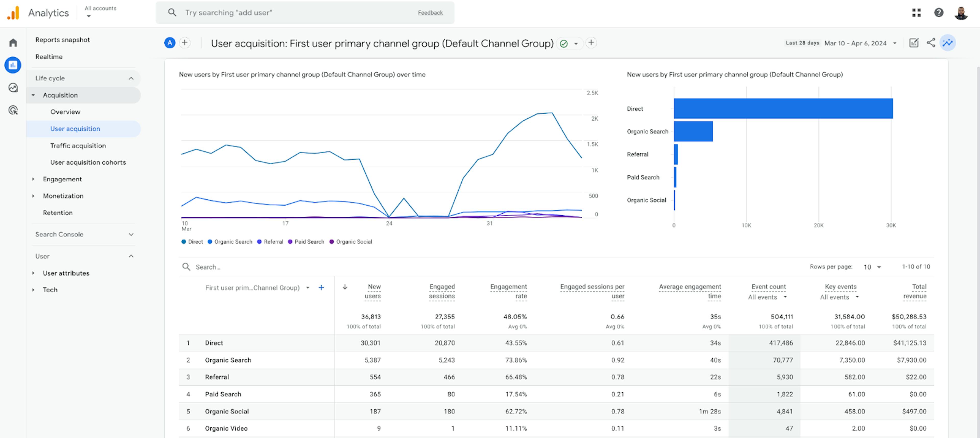Click the add new report button plus
The image size is (980, 438).
pos(185,42)
